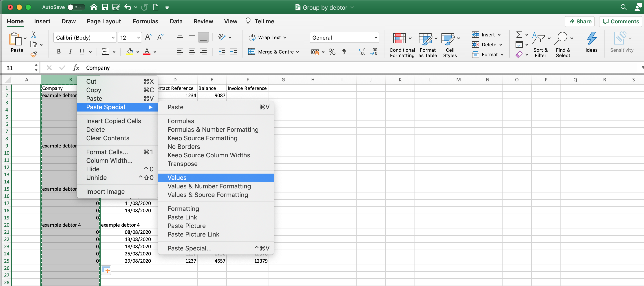Screen dimensions: 644x286
Task: Toggle Underline formatting
Action: 82,51
